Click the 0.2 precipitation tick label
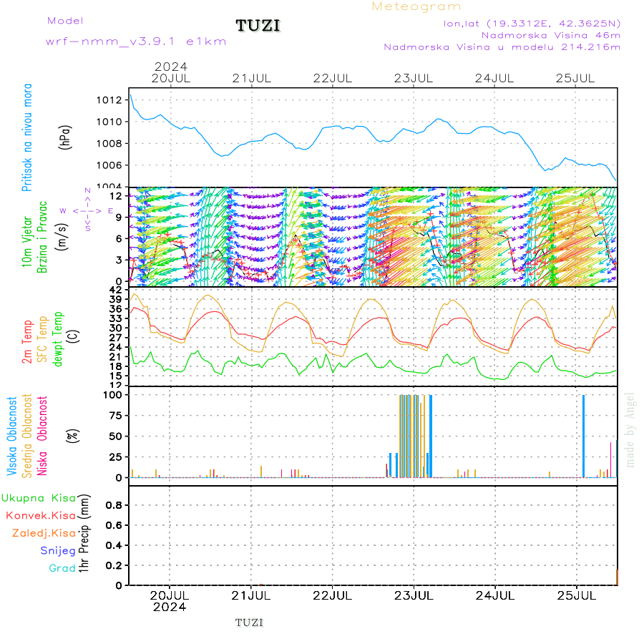Viewport: 644px width, 644px height. [114, 565]
